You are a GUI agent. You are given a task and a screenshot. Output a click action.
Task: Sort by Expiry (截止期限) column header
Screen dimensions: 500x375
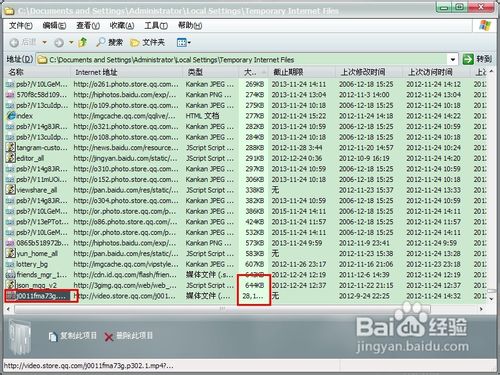302,72
